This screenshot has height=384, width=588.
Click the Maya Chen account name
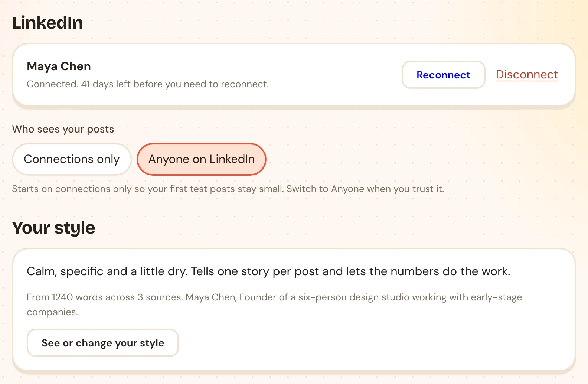59,66
